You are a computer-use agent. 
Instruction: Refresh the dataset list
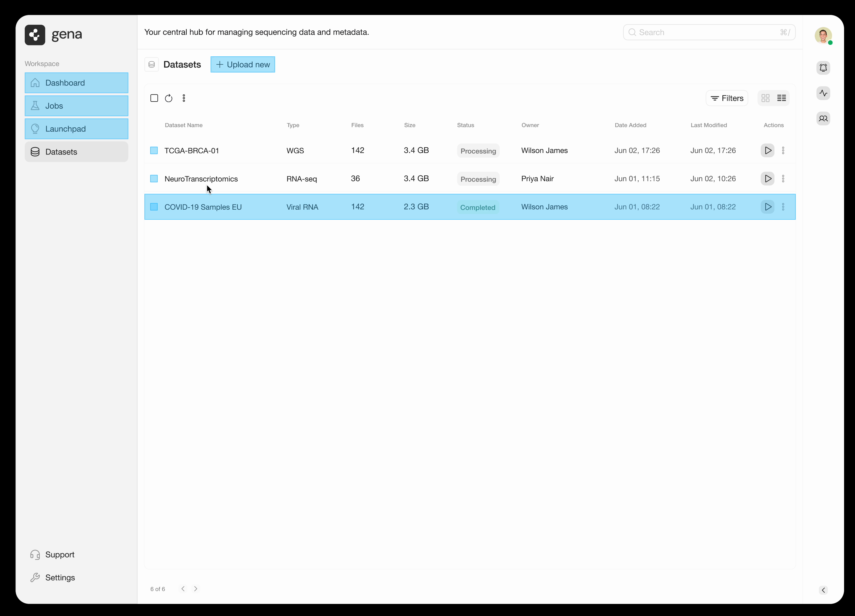pos(169,98)
